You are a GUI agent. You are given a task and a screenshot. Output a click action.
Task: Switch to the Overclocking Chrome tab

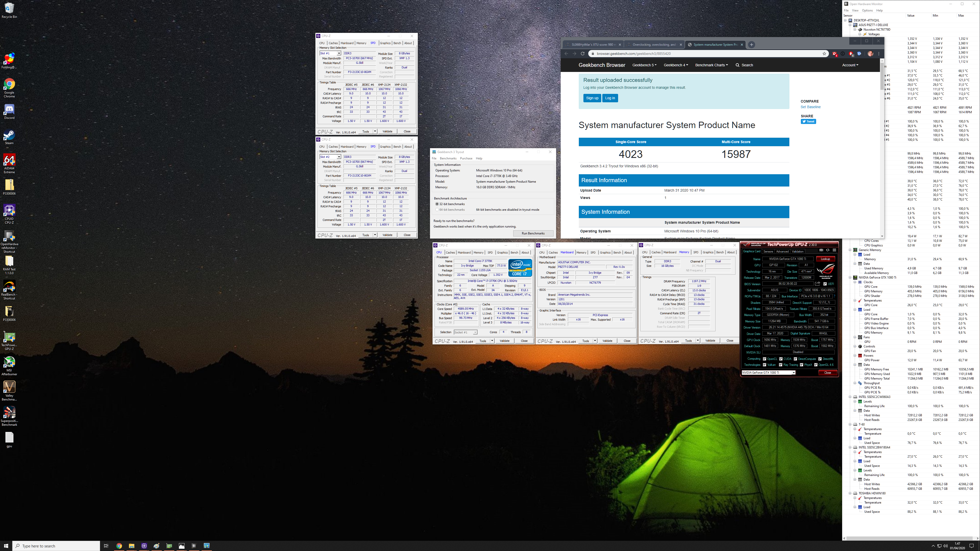coord(654,44)
